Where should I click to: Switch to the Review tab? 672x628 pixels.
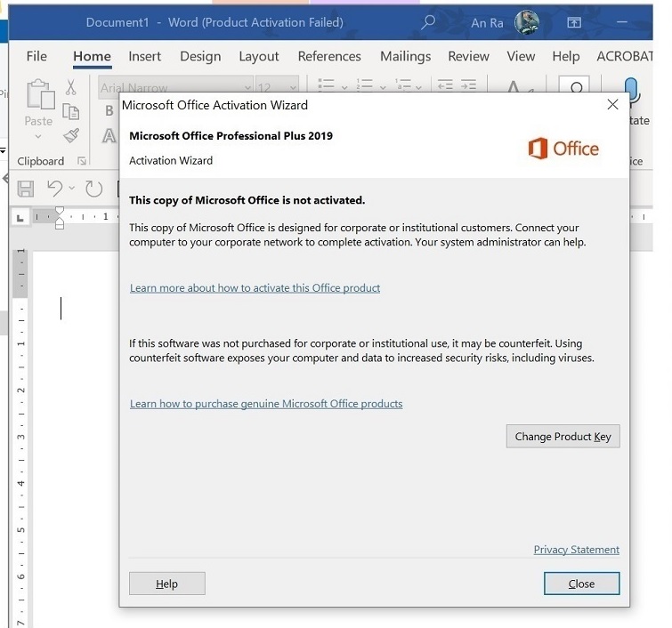coord(468,56)
